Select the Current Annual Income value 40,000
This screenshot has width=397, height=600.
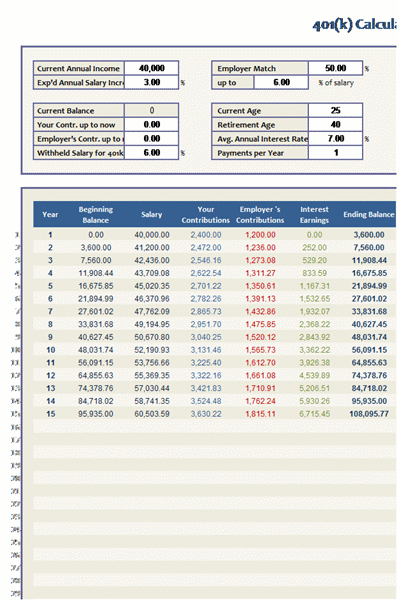[x=152, y=68]
